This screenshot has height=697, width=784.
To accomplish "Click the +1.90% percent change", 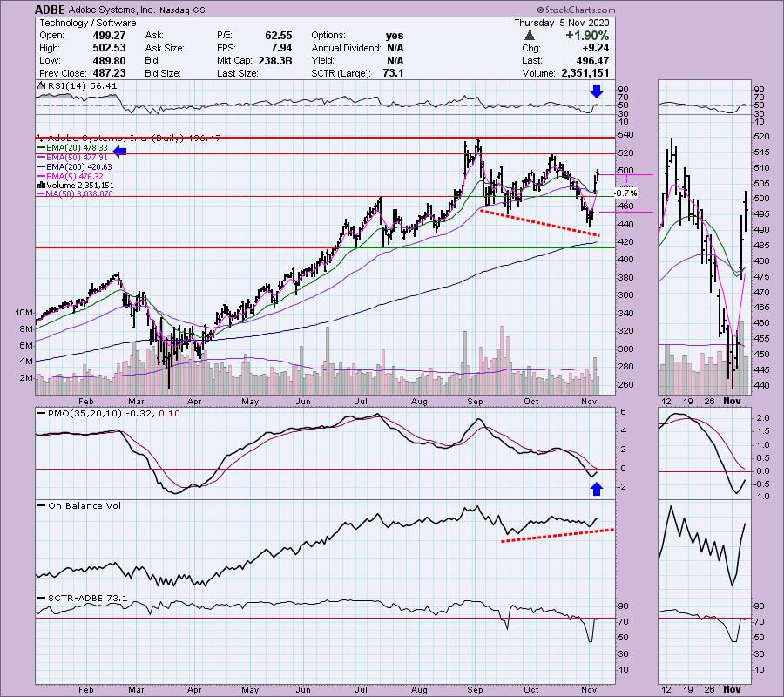I will pyautogui.click(x=587, y=36).
